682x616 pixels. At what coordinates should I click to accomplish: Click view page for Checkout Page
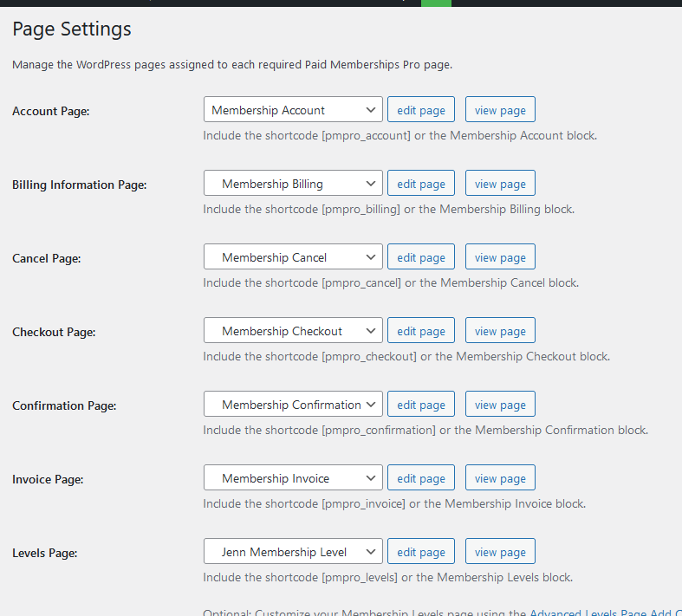pyautogui.click(x=500, y=330)
